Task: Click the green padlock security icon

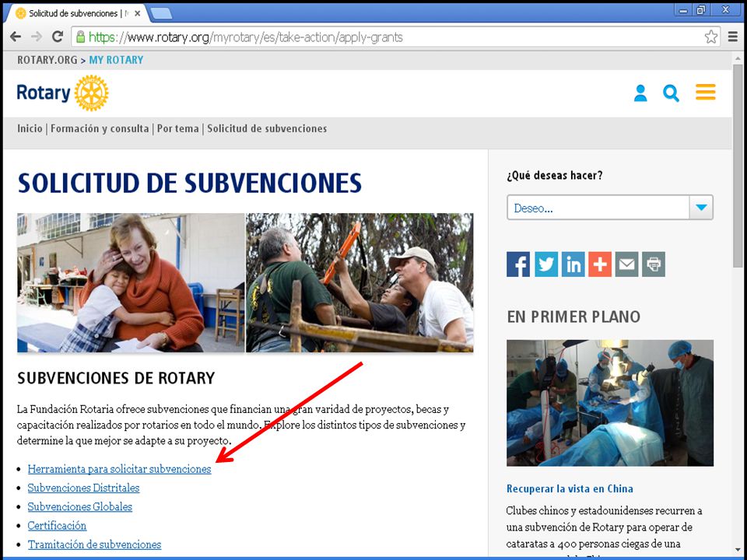Action: [x=80, y=37]
